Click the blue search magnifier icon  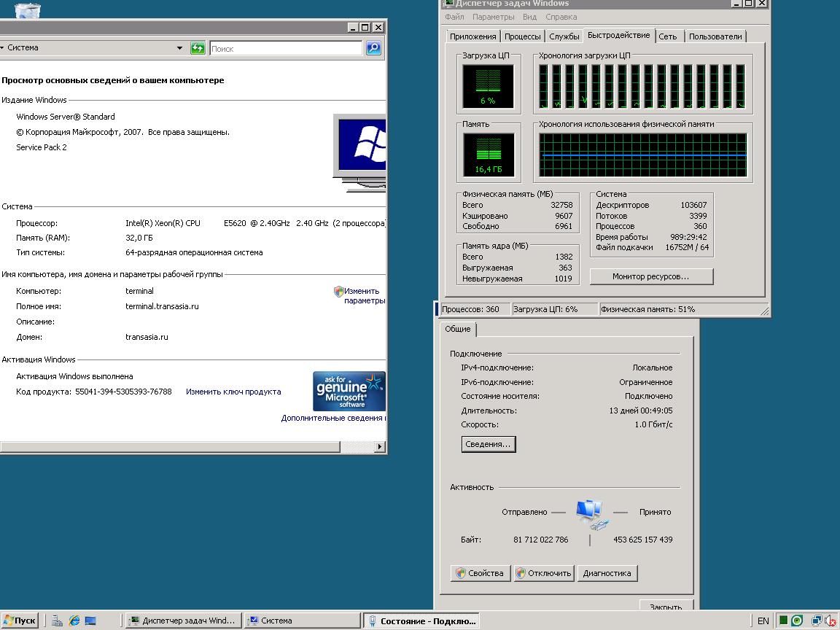tap(373, 48)
